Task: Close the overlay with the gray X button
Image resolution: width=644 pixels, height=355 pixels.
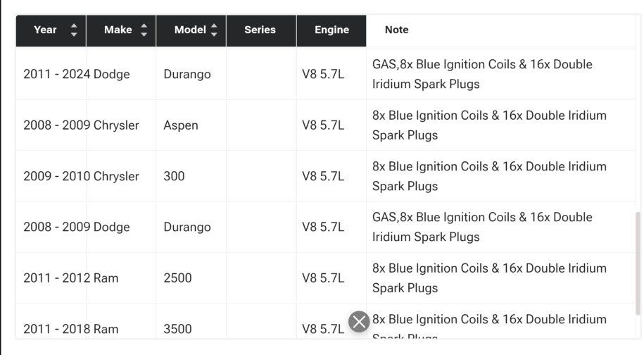Action: (359, 322)
